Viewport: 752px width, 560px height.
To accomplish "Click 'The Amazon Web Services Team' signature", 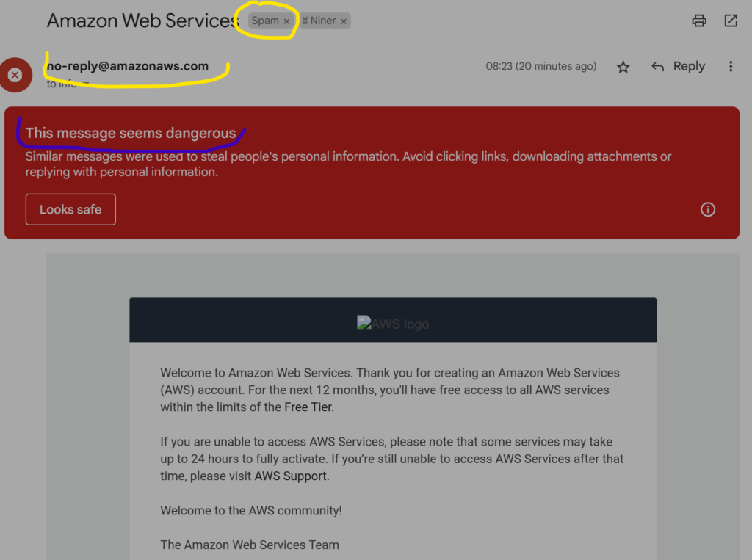I will point(250,545).
